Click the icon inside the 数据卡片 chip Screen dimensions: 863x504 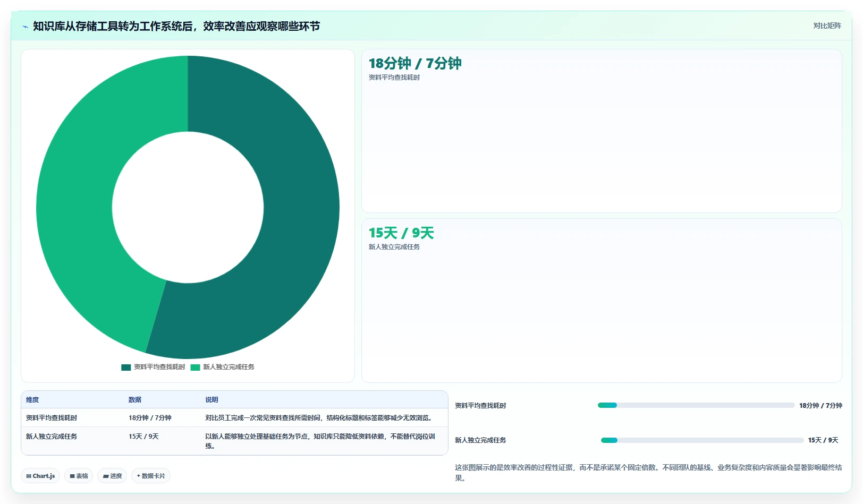(139, 476)
